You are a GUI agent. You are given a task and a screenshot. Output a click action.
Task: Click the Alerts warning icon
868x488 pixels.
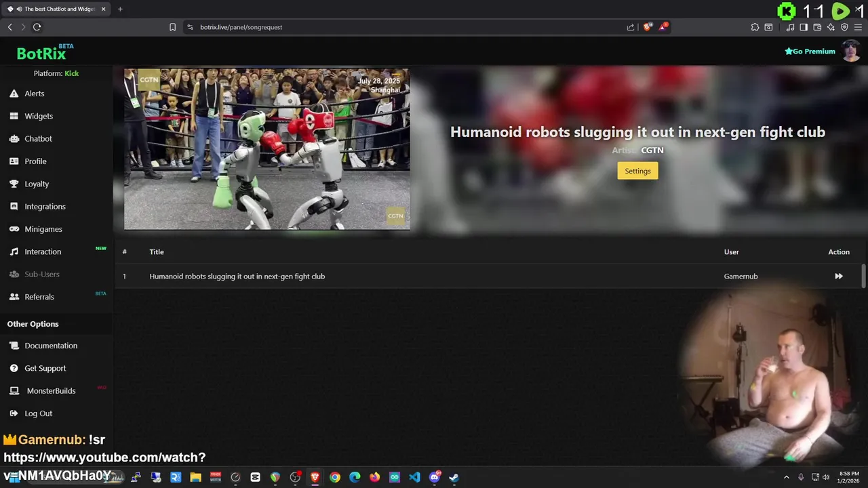tap(14, 94)
